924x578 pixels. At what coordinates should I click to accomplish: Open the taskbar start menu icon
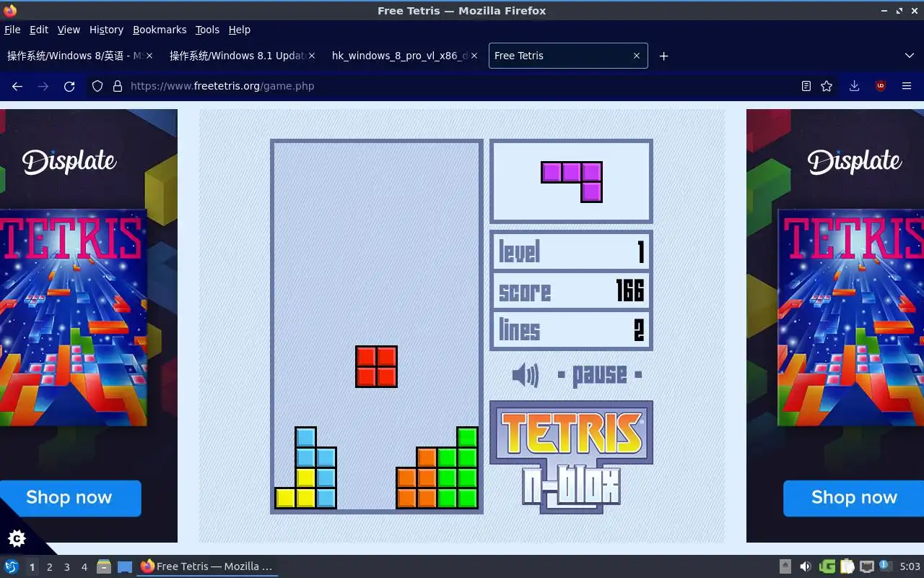tap(11, 566)
